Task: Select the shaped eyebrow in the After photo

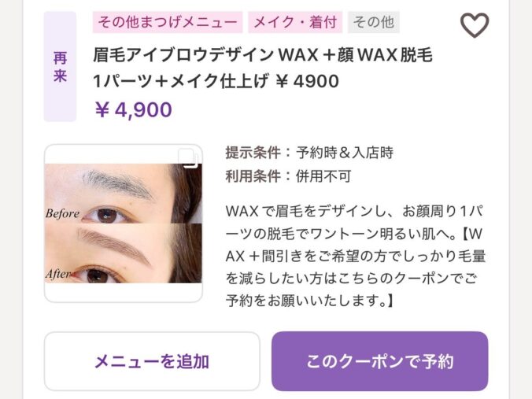Action: pos(114,245)
